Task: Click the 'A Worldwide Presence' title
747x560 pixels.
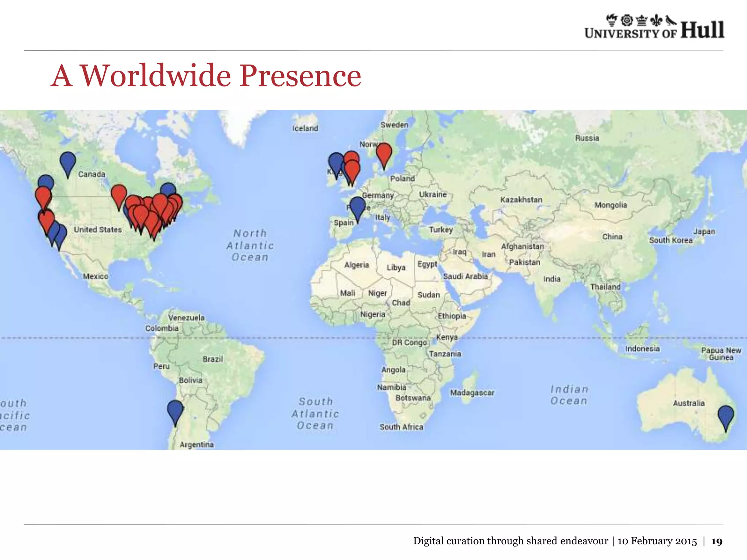Action: 206,75
